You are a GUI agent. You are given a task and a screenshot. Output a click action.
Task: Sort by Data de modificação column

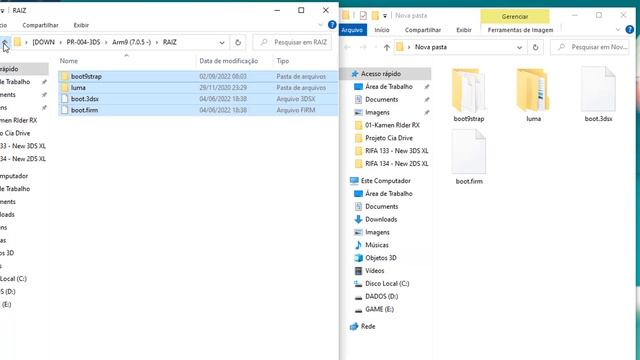[229, 61]
